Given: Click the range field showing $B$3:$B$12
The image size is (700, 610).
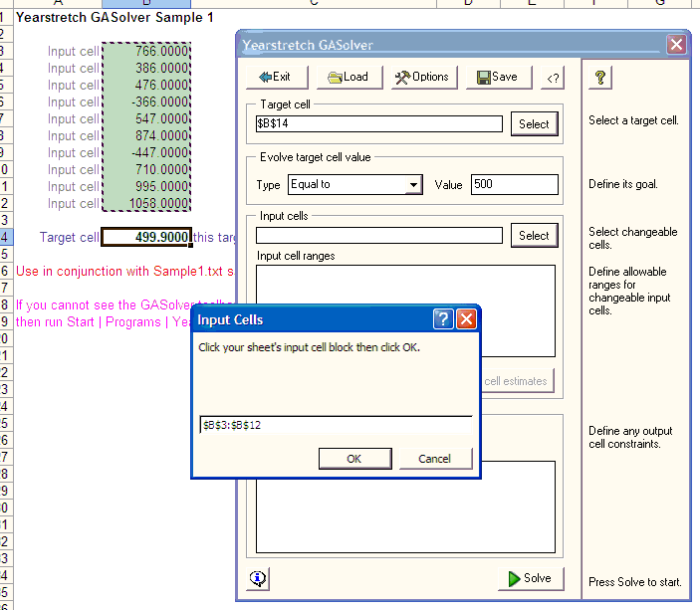Looking at the screenshot, I should pos(336,425).
